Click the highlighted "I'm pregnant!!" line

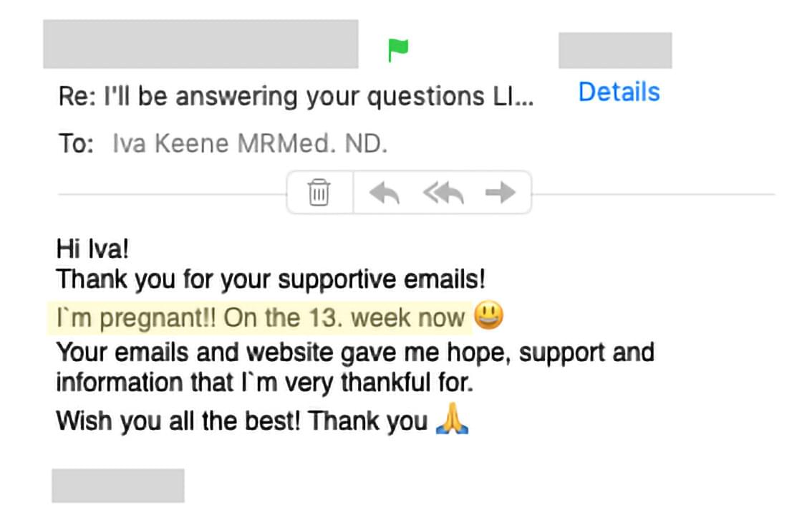coord(261,317)
